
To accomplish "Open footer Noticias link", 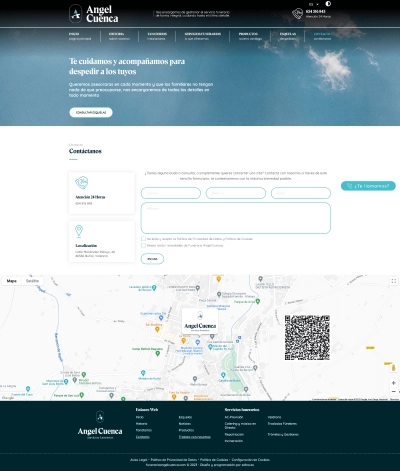I will [185, 423].
